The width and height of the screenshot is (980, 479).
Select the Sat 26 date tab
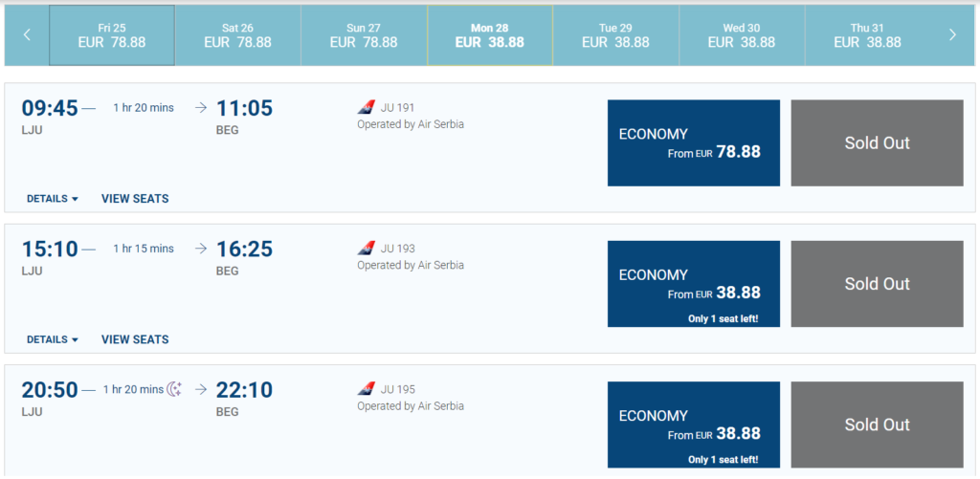(x=238, y=34)
